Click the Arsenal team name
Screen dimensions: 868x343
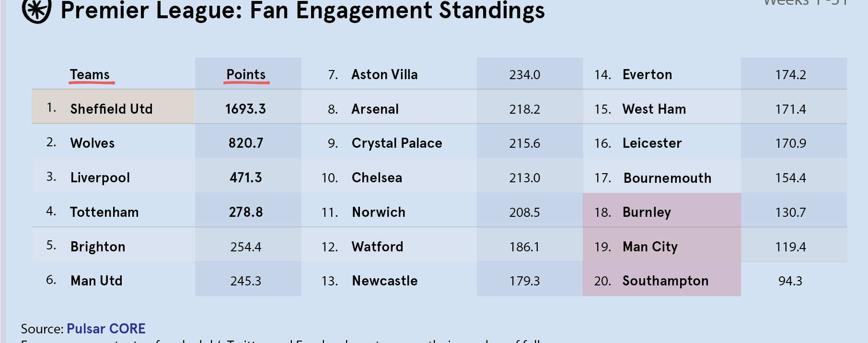pos(375,109)
